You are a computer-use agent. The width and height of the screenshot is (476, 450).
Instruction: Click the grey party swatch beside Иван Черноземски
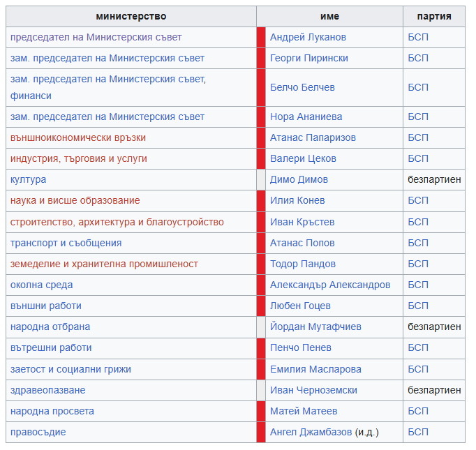pyautogui.click(x=261, y=390)
